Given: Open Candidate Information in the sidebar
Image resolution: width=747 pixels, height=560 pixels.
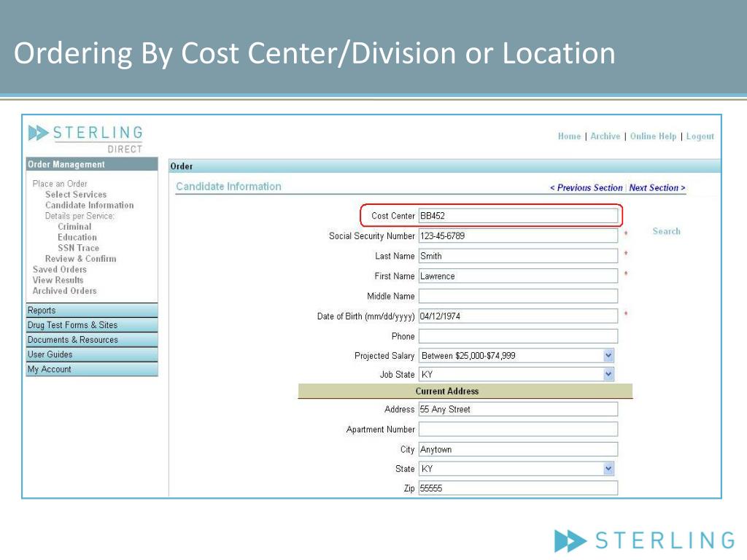Looking at the screenshot, I should 90,205.
